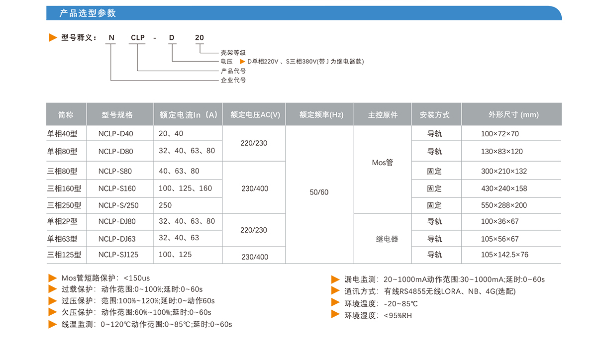The image size is (597, 364).
Task: Click the orange bullet beside 过压保护
Action: [x=52, y=301]
